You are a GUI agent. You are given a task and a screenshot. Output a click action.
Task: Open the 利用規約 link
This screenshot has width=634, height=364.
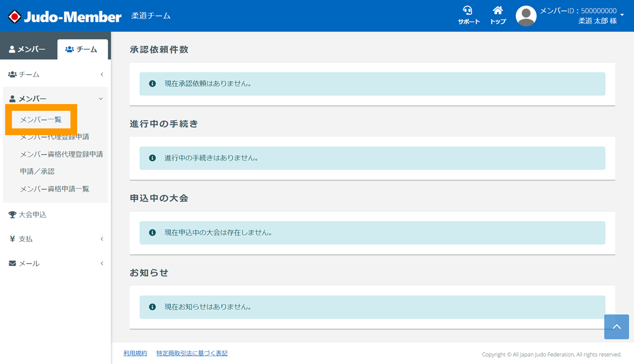tap(135, 353)
